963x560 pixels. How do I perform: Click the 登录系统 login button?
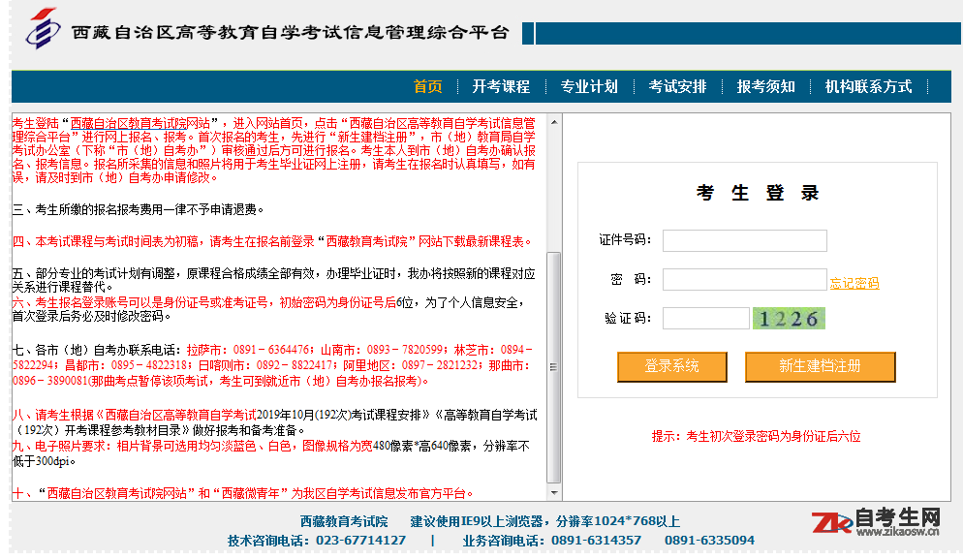[671, 367]
